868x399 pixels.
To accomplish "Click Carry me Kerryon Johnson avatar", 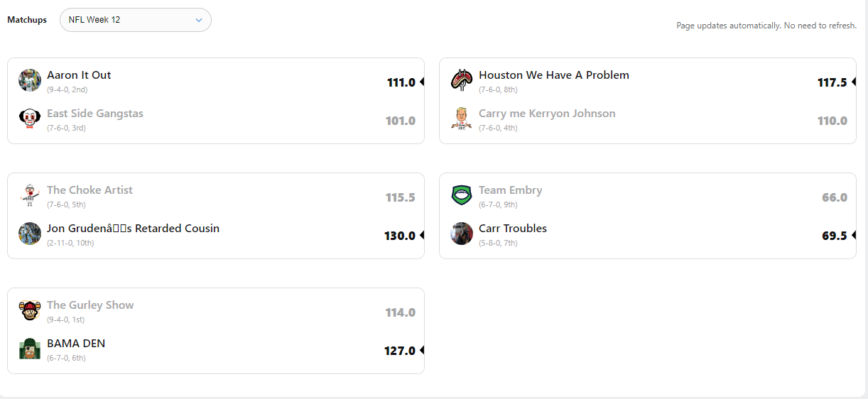I will click(462, 119).
